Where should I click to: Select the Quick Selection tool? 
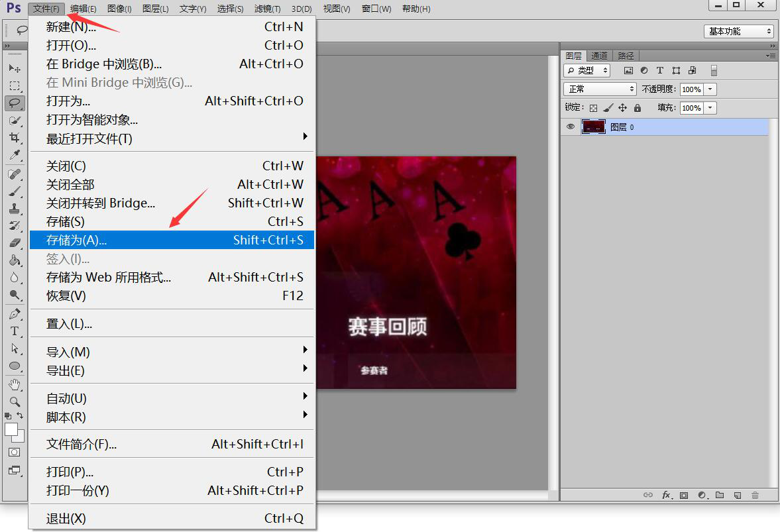click(15, 121)
